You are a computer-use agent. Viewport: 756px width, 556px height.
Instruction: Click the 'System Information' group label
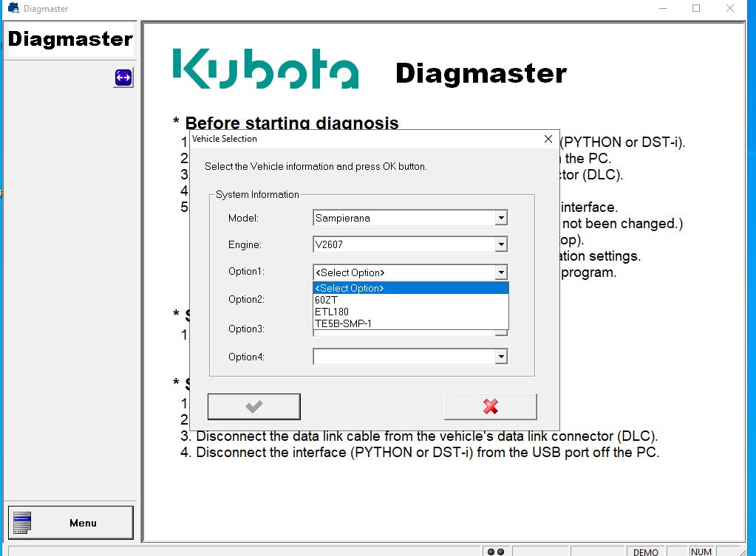(257, 194)
